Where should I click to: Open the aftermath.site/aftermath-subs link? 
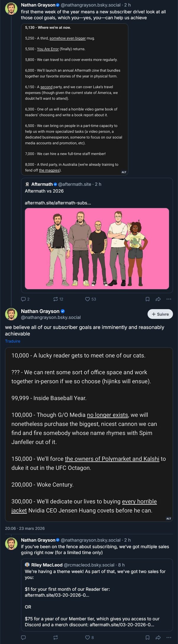click(58, 203)
